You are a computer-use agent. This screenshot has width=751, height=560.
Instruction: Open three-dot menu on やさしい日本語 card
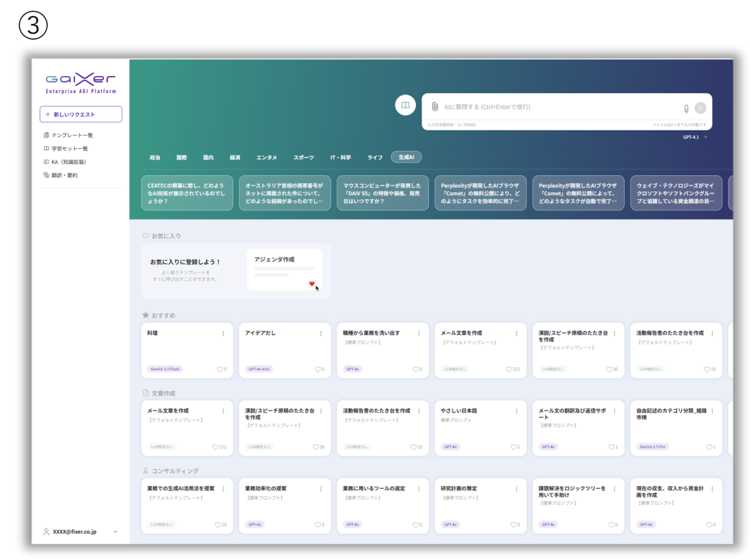[x=516, y=411]
